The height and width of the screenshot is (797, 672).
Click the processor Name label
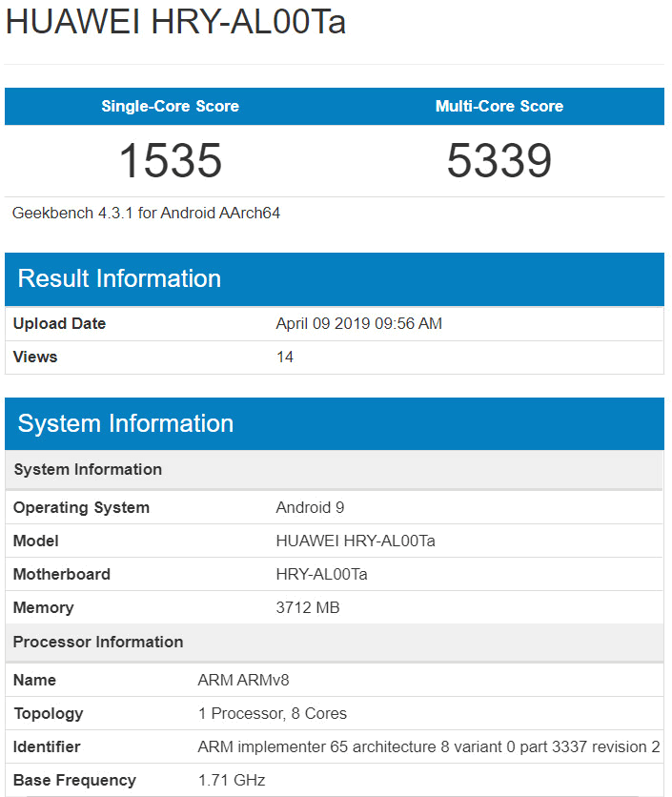[34, 680]
